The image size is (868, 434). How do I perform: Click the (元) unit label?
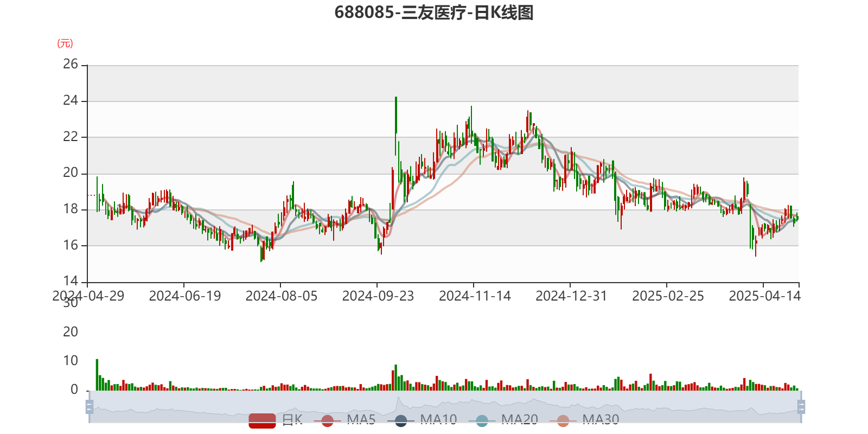point(65,43)
